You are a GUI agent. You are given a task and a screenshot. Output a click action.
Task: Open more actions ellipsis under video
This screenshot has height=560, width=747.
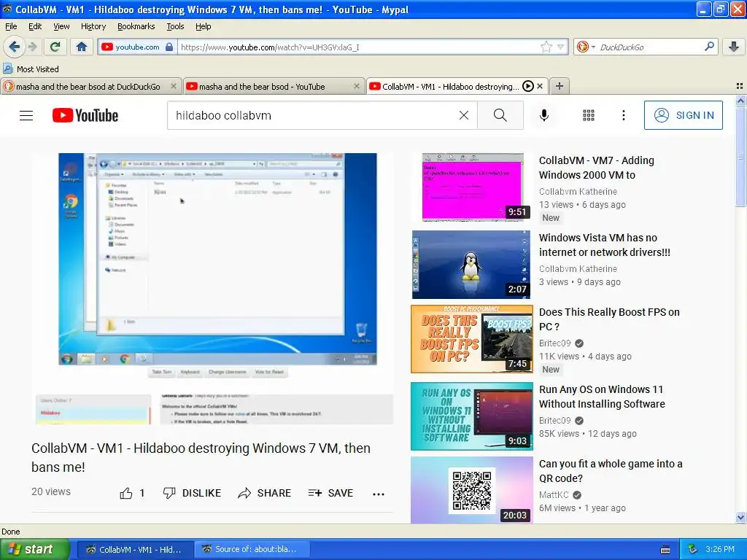click(379, 494)
